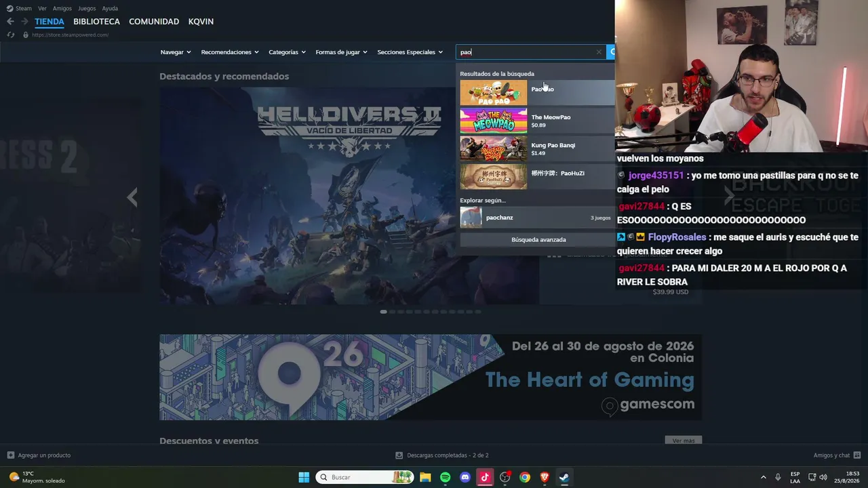
Task: Open the Helldivers II featured banner
Action: tap(349, 196)
